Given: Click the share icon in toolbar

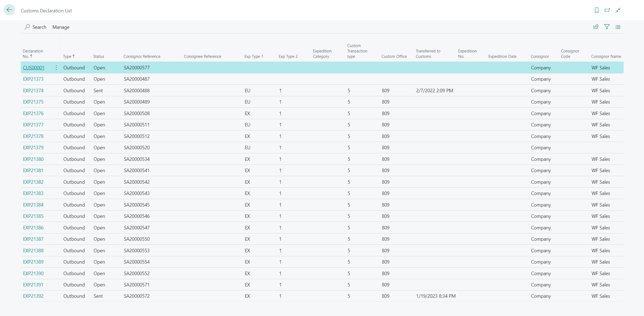Looking at the screenshot, I should pyautogui.click(x=596, y=27).
